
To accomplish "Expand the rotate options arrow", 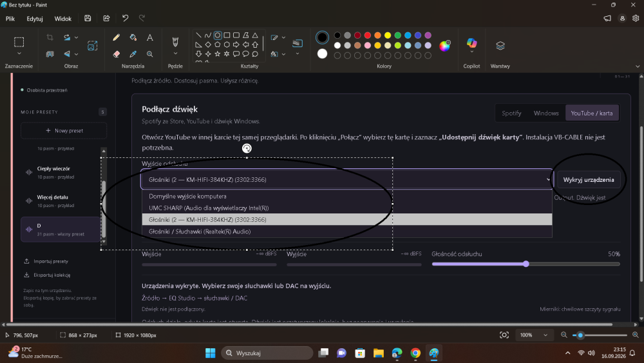I will (77, 37).
